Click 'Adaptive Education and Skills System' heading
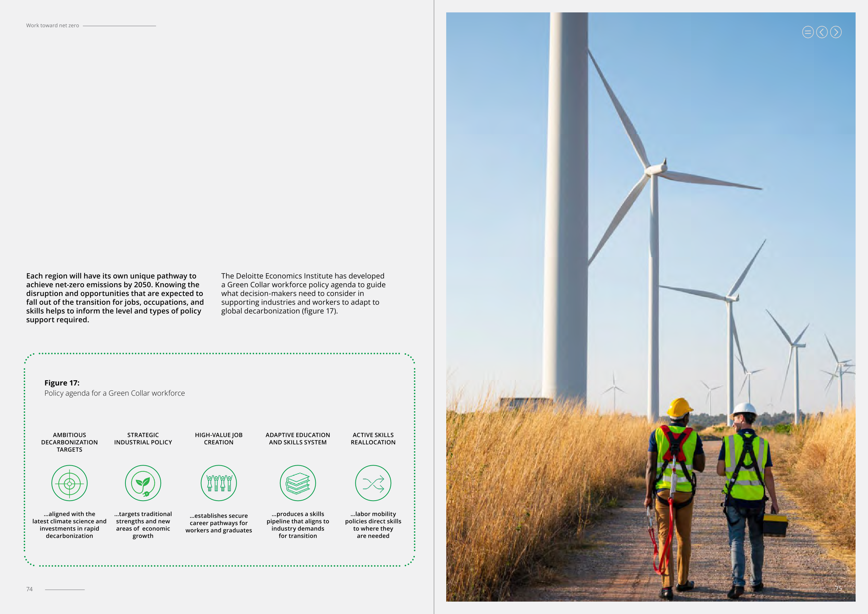Screen dimensions: 868x614 coord(297,439)
